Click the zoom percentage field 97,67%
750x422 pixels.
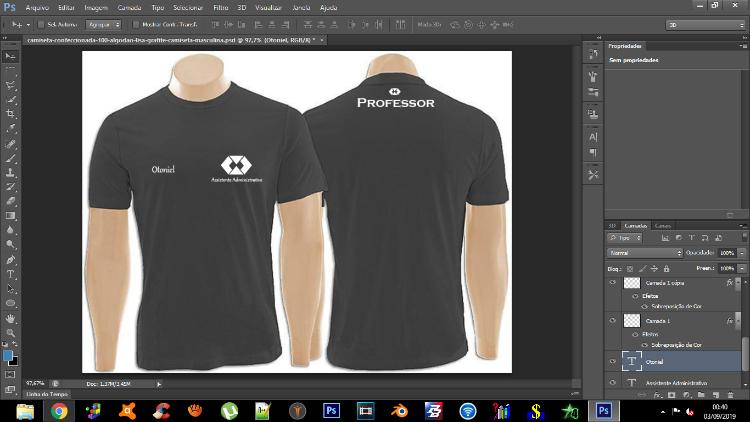pyautogui.click(x=35, y=384)
